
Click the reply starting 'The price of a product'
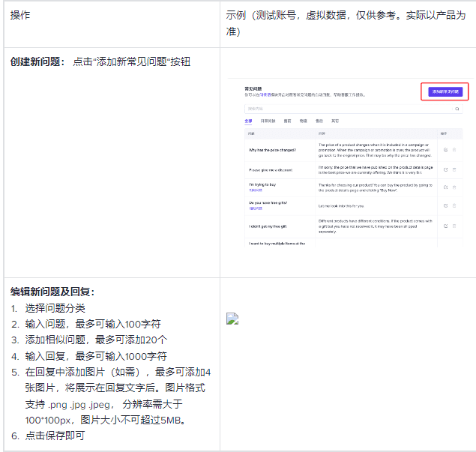point(375,150)
